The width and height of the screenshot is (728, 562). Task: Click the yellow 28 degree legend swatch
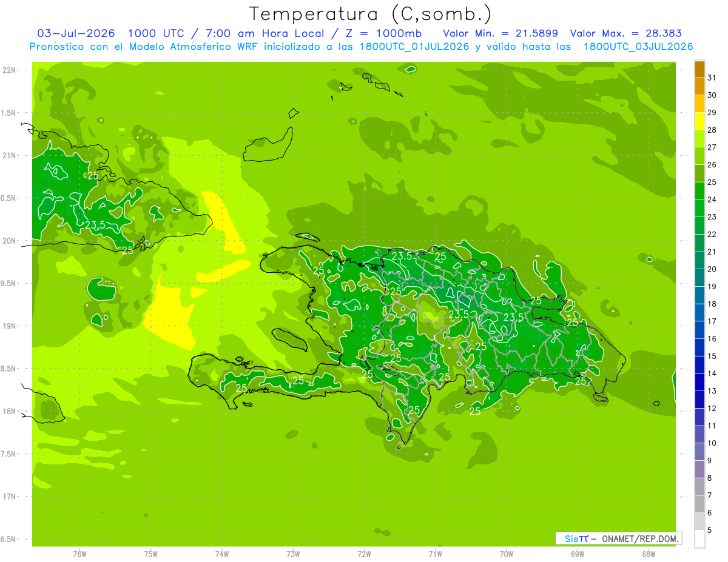(699, 122)
